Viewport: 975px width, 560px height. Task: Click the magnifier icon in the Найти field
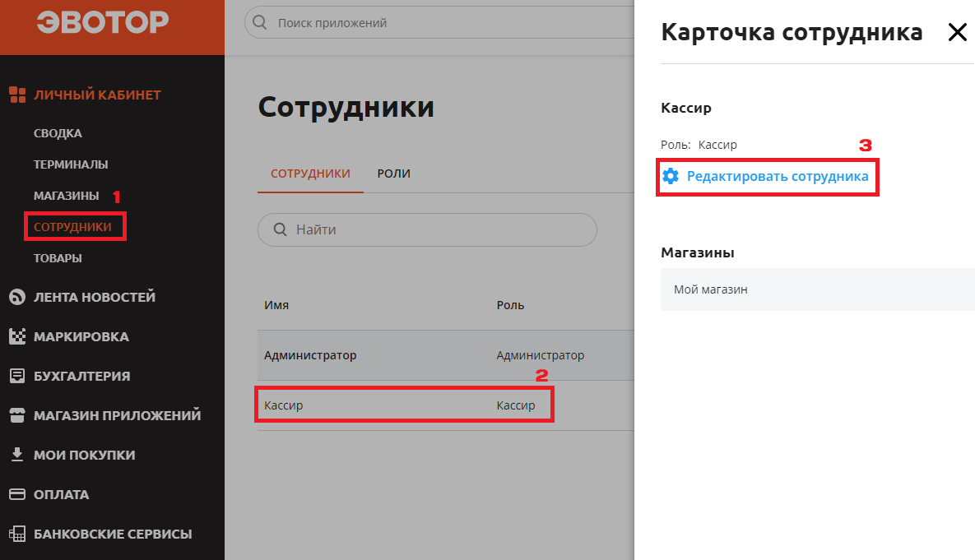tap(281, 229)
